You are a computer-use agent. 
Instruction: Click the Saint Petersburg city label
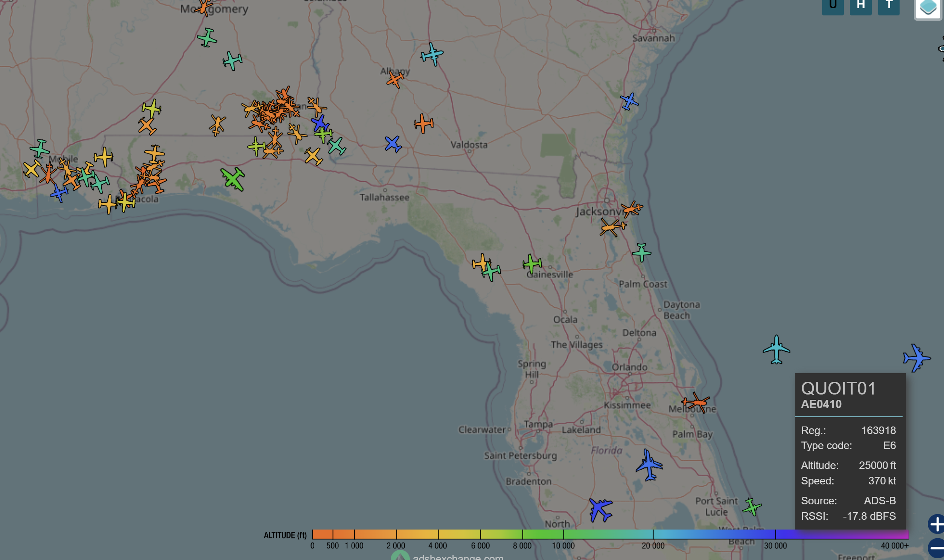pos(520,456)
